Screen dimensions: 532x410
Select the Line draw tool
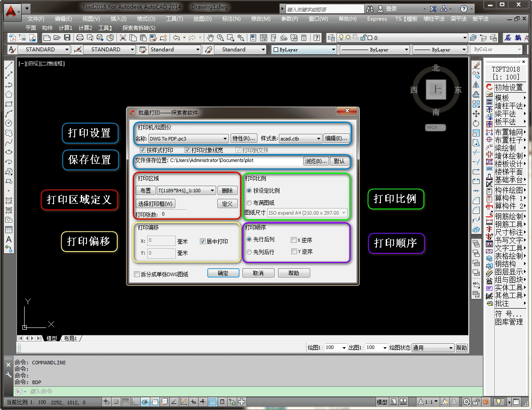(8, 66)
